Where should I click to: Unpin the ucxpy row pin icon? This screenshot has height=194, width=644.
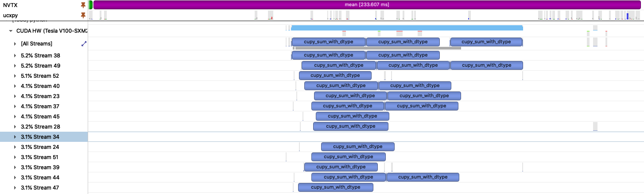click(83, 15)
